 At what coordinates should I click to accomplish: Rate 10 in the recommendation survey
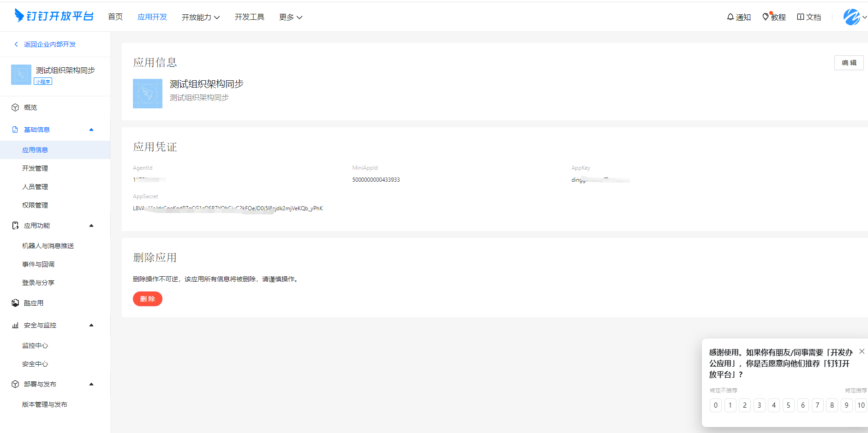861,405
